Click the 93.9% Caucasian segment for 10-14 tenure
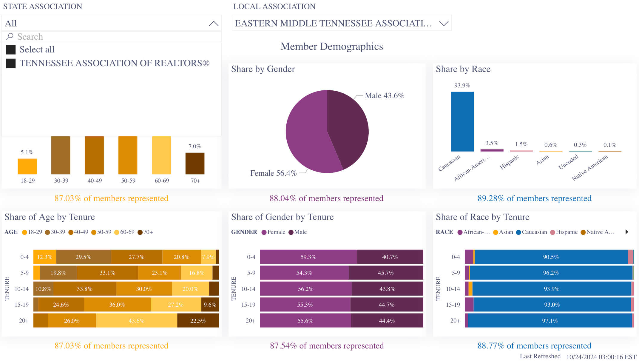The image size is (639, 364). coord(552,289)
